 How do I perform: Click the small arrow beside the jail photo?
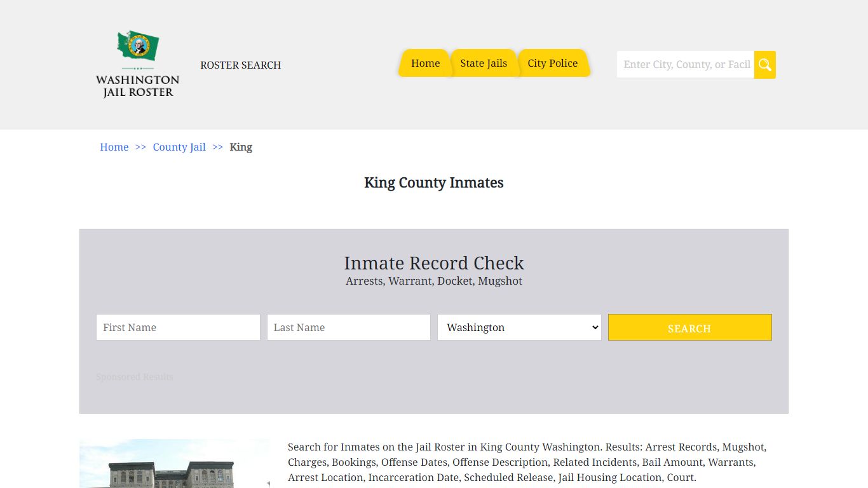point(268,484)
